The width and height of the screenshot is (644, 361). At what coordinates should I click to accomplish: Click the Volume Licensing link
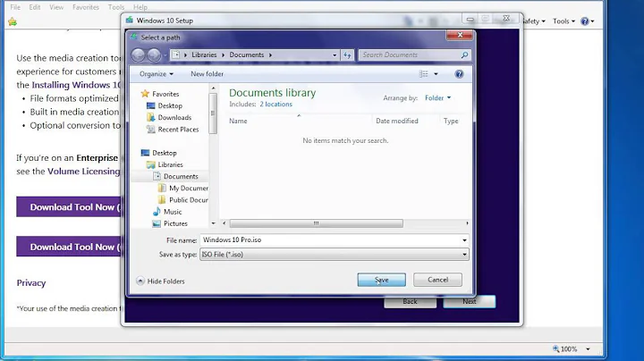84,172
